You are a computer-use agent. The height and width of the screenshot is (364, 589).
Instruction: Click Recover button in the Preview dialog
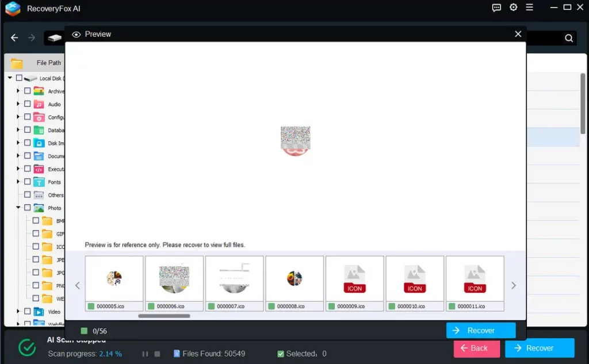point(480,331)
